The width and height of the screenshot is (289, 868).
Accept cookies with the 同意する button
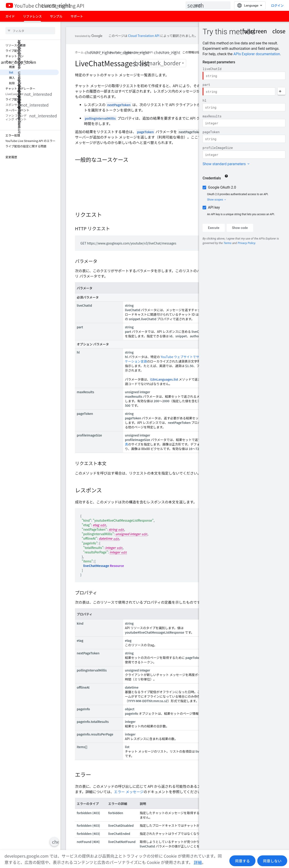[242, 861]
